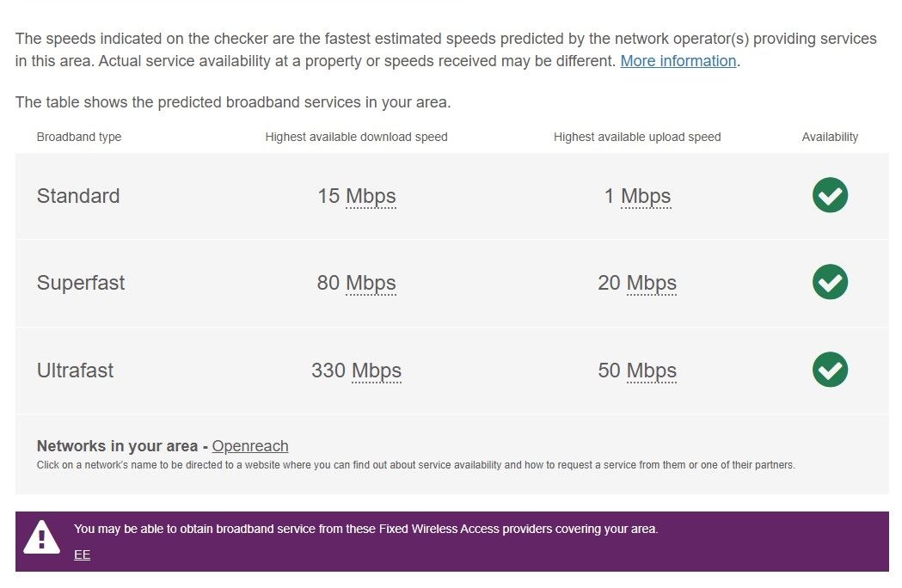This screenshot has height=588, width=902.
Task: Click Mbps abbreviation beside 330 download speed
Action: (377, 371)
